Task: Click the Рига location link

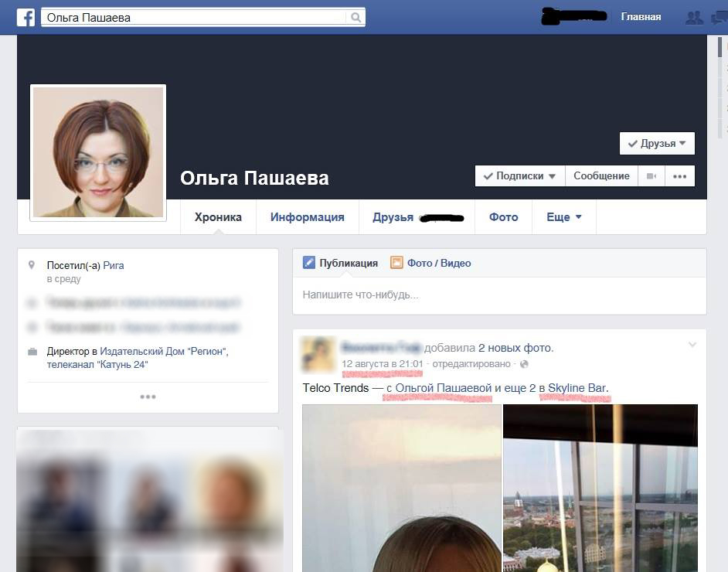Action: pos(114,265)
